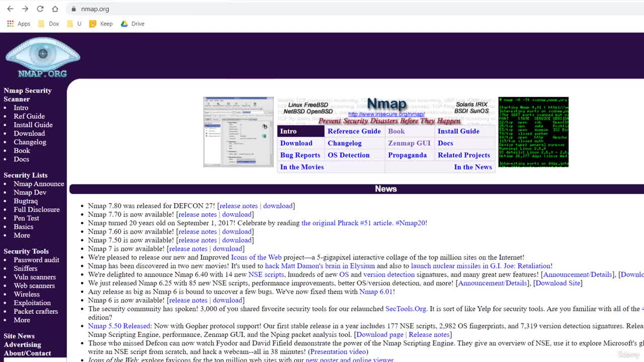
Task: Open Site News sidebar link
Action: pos(19,336)
